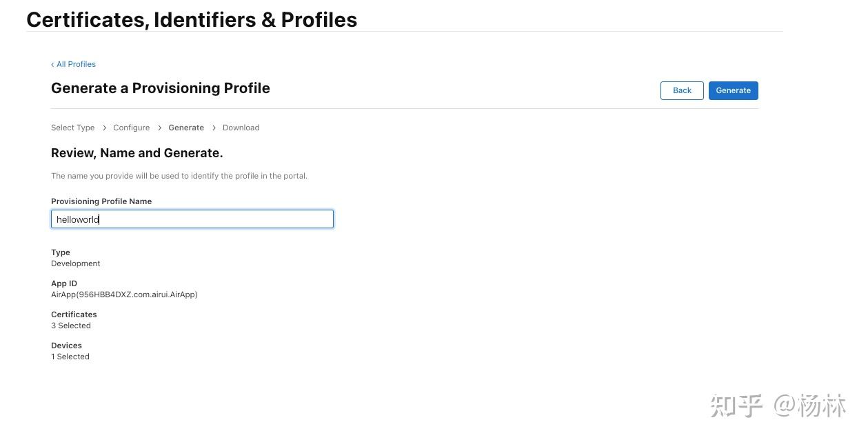Click '1 Selected' under Devices
This screenshot has height=440, width=868.
coord(70,357)
